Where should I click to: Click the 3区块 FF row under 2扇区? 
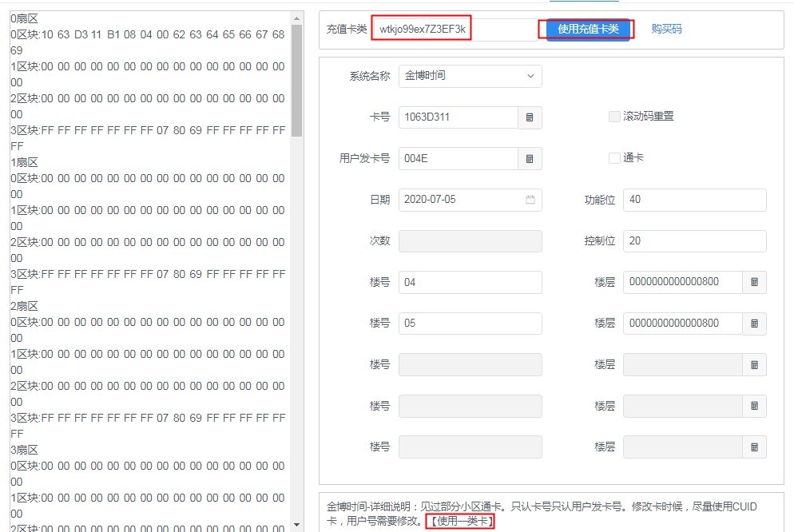[x=148, y=426]
